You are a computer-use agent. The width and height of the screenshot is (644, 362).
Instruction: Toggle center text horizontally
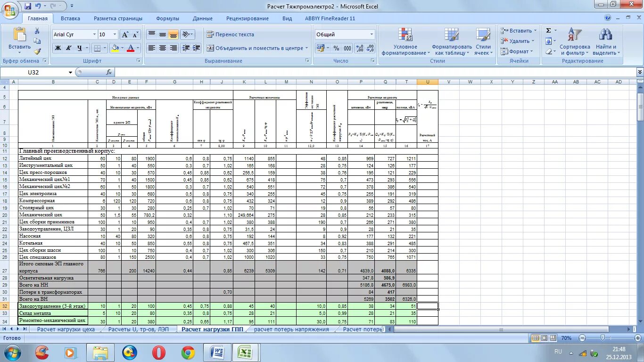(162, 48)
